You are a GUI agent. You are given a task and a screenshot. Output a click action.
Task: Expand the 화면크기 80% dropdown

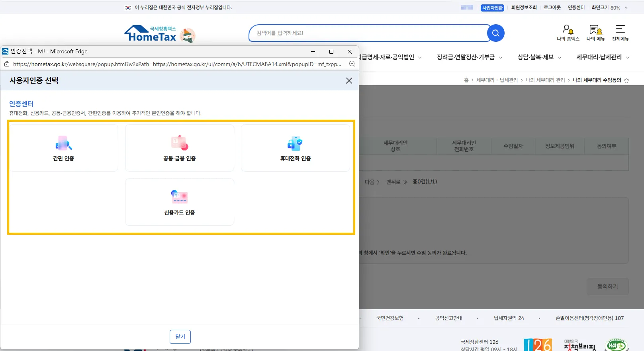[x=609, y=8]
